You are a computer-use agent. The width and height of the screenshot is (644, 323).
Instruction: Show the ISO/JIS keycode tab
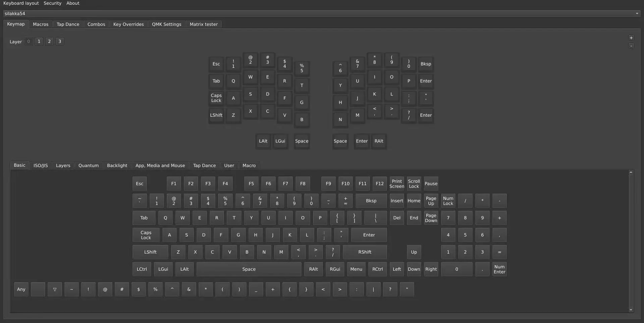tap(41, 165)
